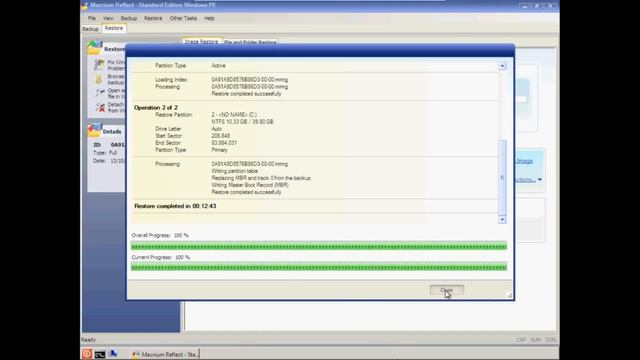Click the log vertical scrollbar thumb
The image size is (640, 360).
pyautogui.click(x=502, y=177)
